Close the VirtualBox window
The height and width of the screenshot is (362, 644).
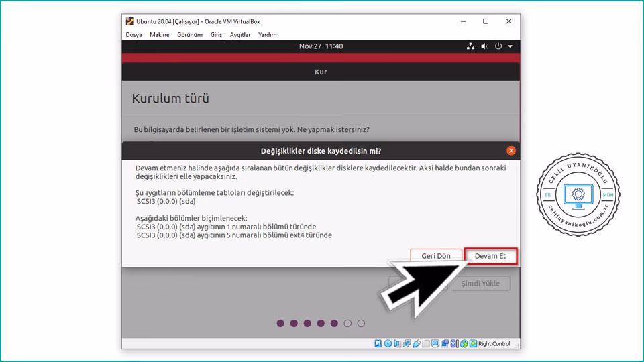tap(508, 21)
